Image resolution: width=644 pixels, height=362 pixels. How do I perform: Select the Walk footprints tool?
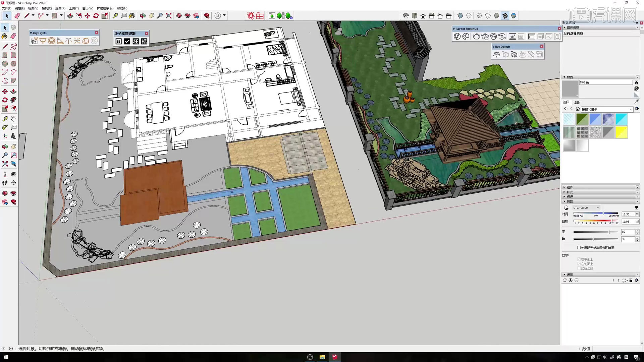5,183
